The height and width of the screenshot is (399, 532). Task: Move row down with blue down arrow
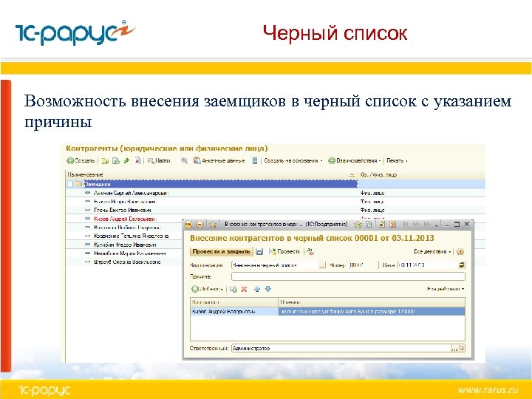(268, 289)
